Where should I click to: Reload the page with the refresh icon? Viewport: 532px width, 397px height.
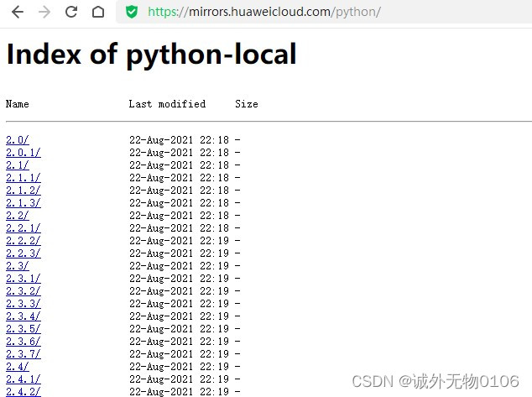point(71,12)
